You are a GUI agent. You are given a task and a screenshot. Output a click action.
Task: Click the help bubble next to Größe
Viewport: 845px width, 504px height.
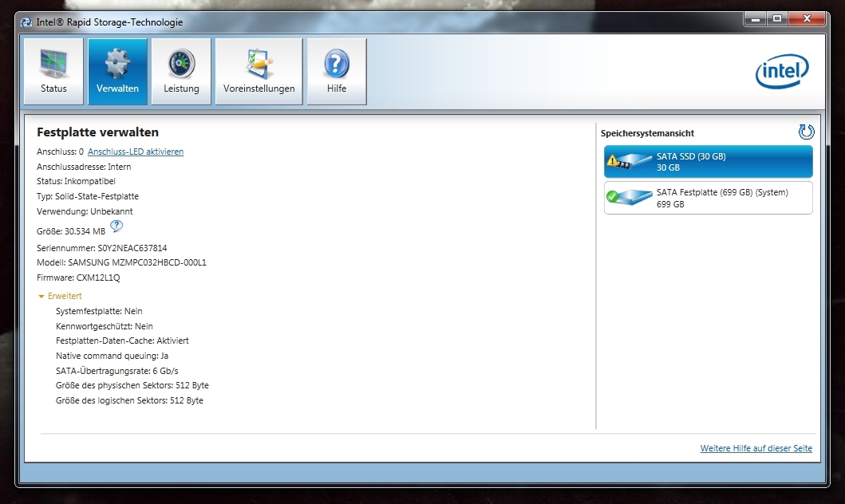[116, 226]
